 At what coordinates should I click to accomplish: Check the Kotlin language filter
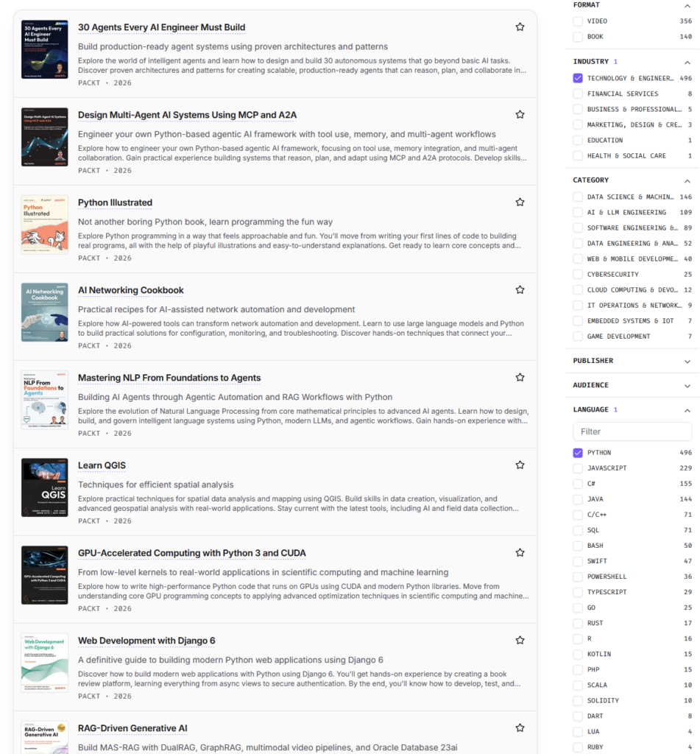578,654
